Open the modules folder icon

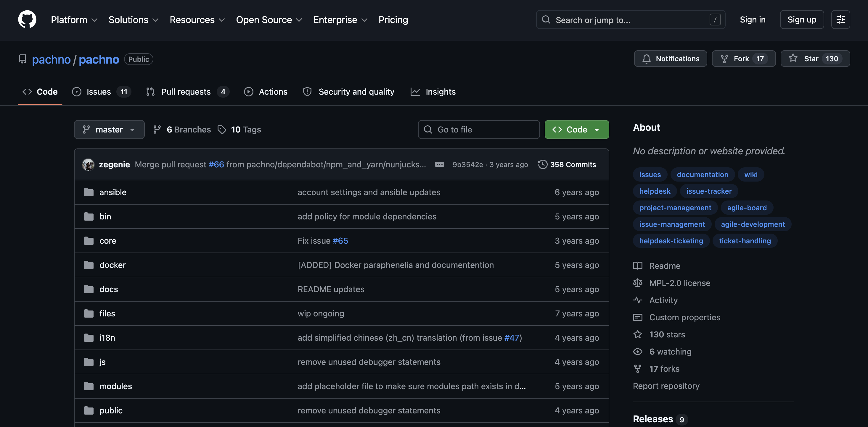89,386
